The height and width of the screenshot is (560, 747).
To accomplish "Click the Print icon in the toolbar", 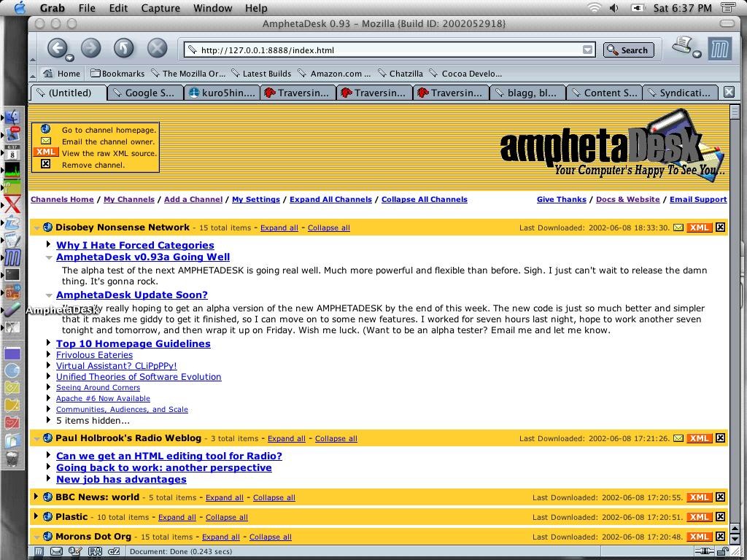I will click(682, 46).
